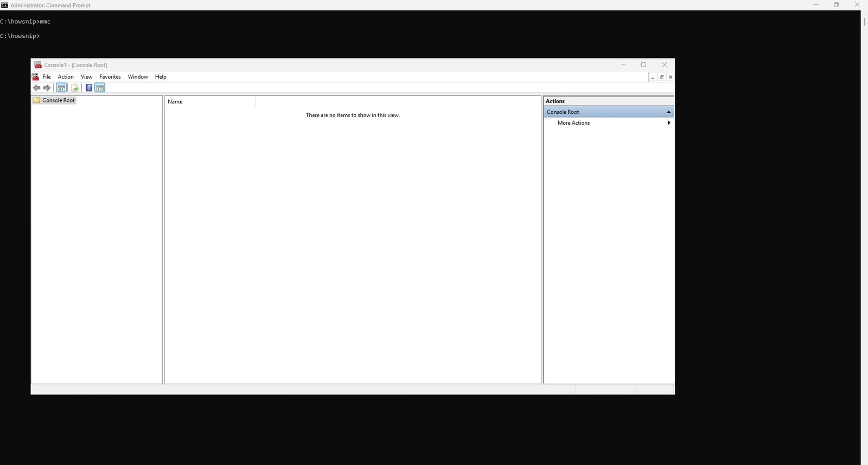Click the Command Prompt title bar icon
Image resolution: width=868 pixels, height=465 pixels.
4,5
